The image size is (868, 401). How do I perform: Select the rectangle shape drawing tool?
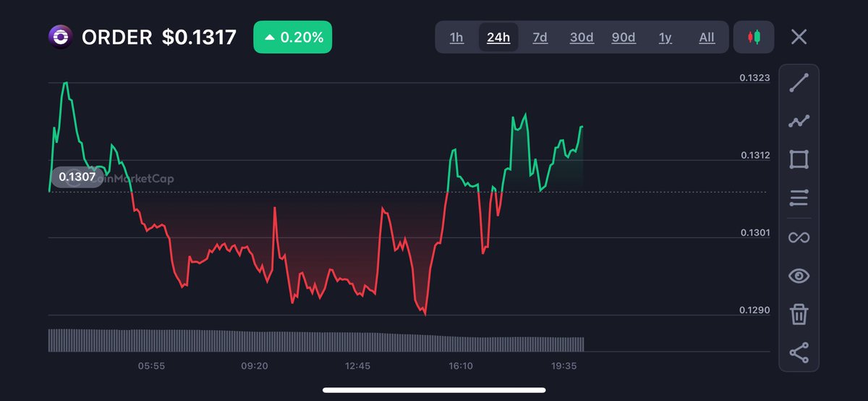pos(799,160)
